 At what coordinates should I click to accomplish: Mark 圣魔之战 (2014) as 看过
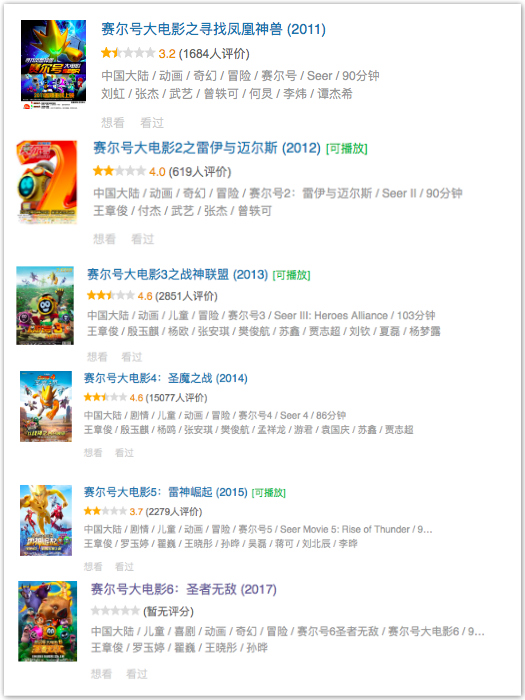124,453
